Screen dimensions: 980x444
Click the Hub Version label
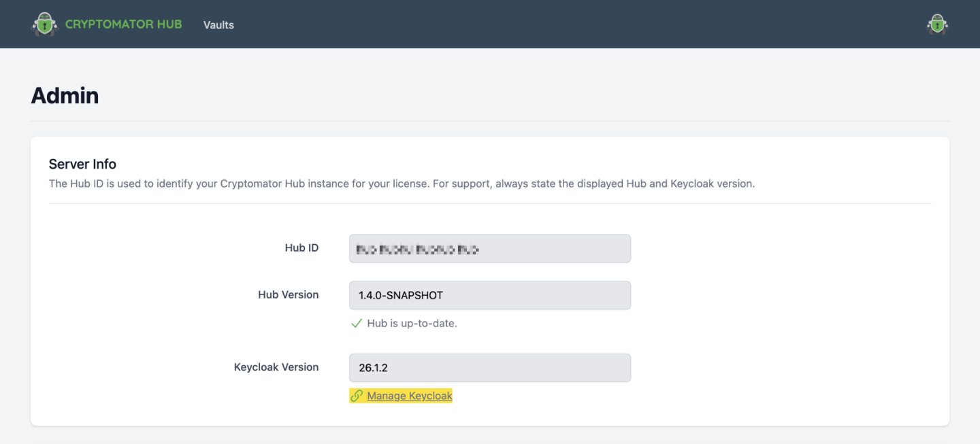point(289,294)
